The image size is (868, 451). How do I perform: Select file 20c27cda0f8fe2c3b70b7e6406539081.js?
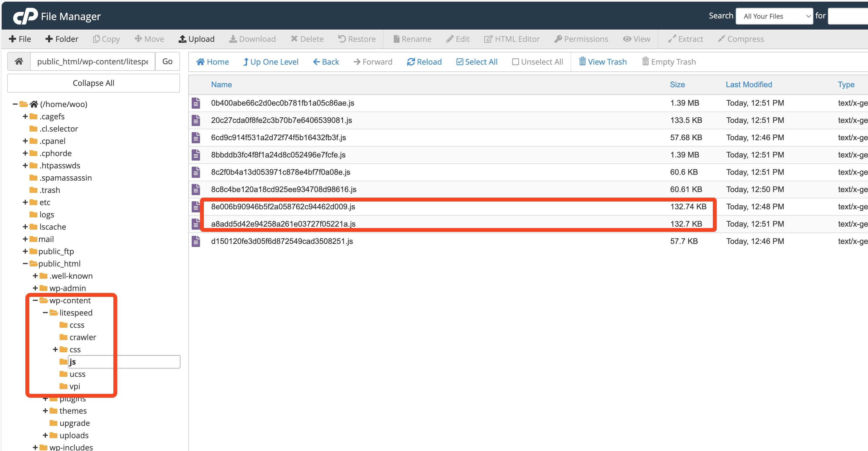[281, 120]
